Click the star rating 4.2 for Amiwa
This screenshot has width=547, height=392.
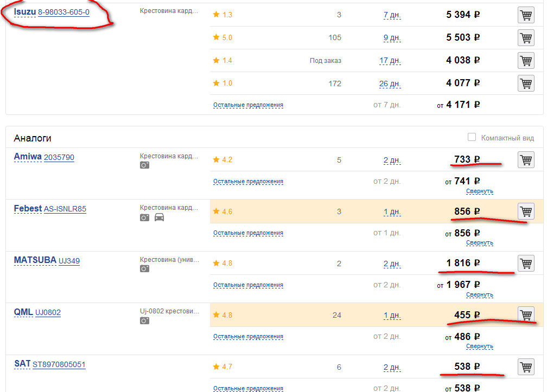tap(222, 159)
